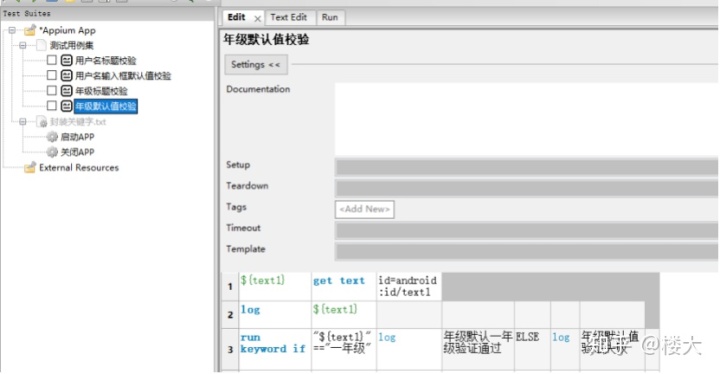Click the 'get text' keyword cell
This screenshot has width=720, height=374.
coord(344,286)
